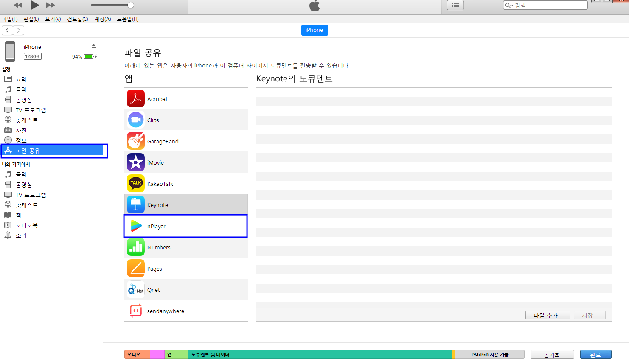Click the play button

pyautogui.click(x=35, y=5)
